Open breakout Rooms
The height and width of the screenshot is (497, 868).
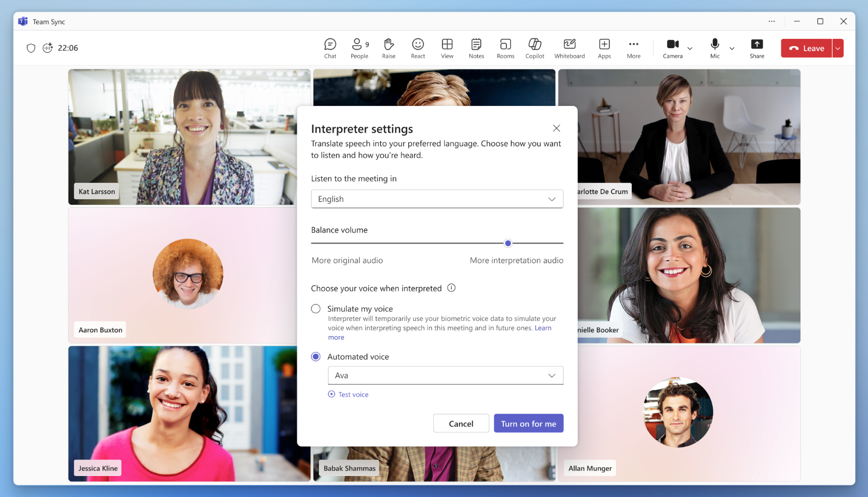click(505, 49)
